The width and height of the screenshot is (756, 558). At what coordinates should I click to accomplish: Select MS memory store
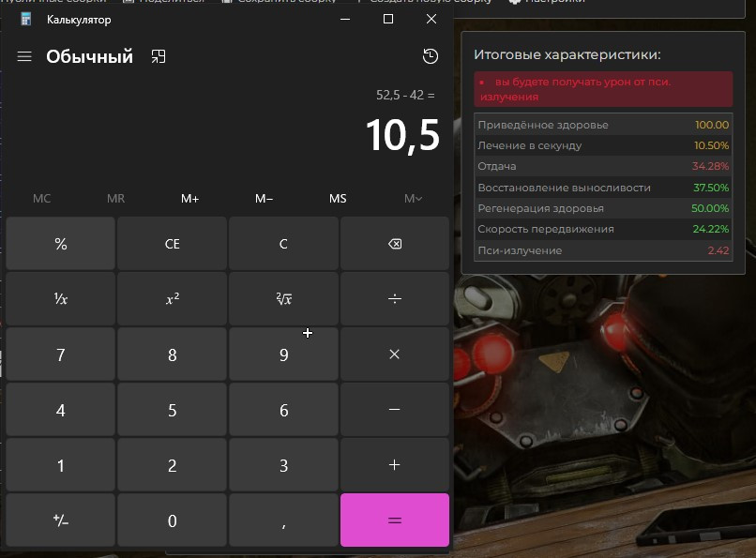point(338,198)
